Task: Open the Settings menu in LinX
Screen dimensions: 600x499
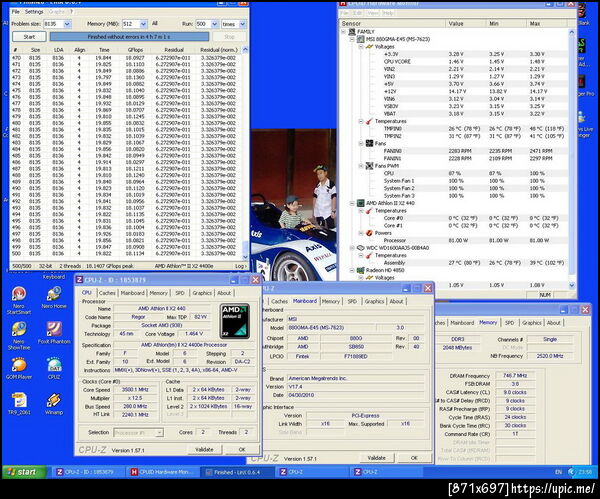Action: tap(34, 12)
